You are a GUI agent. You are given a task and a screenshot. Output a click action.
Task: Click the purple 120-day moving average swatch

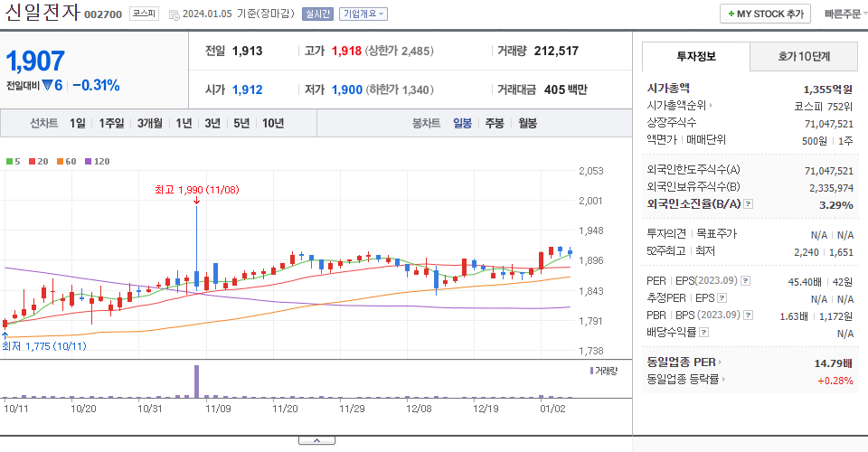click(x=88, y=162)
